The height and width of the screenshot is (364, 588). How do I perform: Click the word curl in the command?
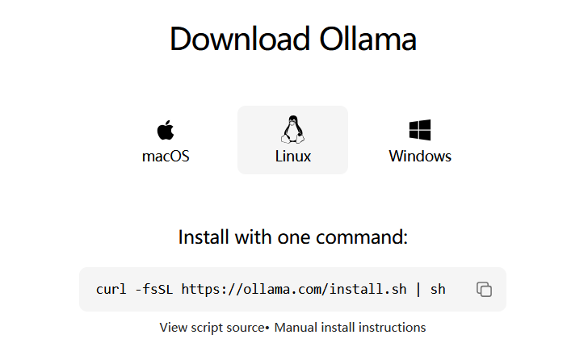coord(111,290)
